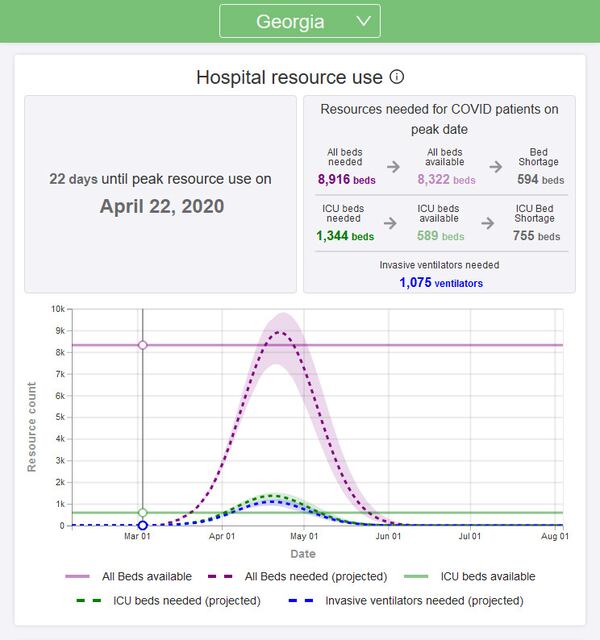This screenshot has width=600, height=640.
Task: Click the arrow after ICU beds needed
Action: 393,223
